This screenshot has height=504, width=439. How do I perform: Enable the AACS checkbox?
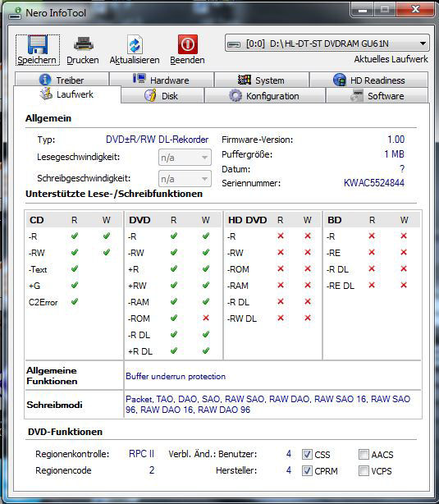pos(364,455)
